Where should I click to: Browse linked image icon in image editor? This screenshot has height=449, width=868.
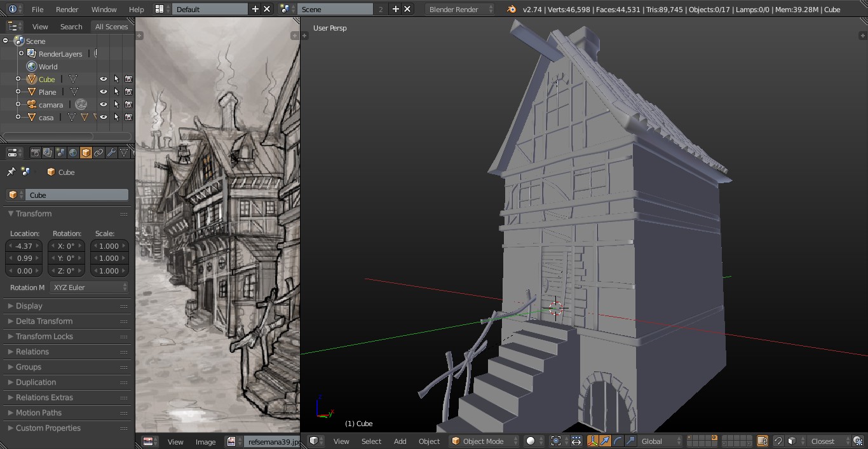pyautogui.click(x=233, y=441)
